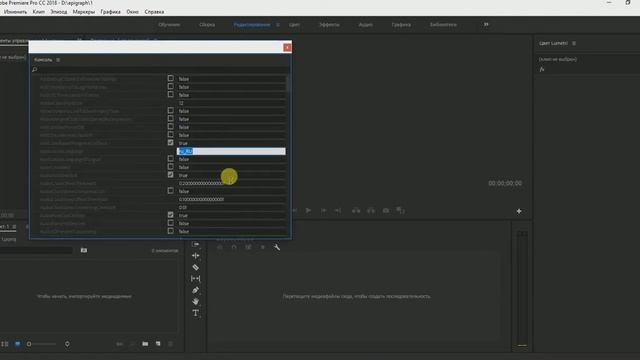Go to Out point in Program monitor
The height and width of the screenshot is (360, 640).
[338, 210]
